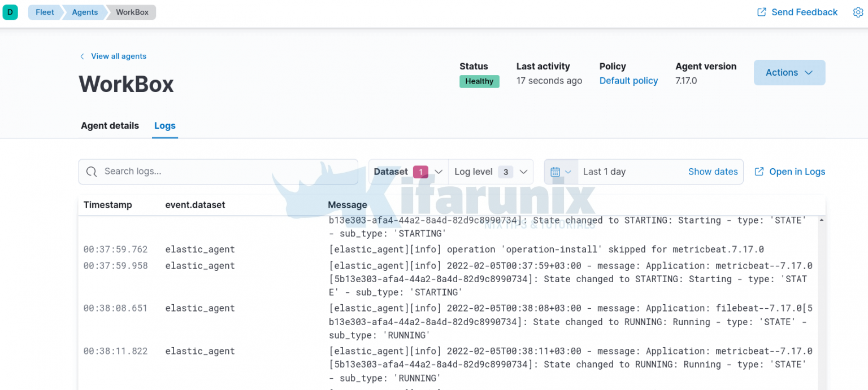
Task: Select the Logs tab
Action: [164, 125]
